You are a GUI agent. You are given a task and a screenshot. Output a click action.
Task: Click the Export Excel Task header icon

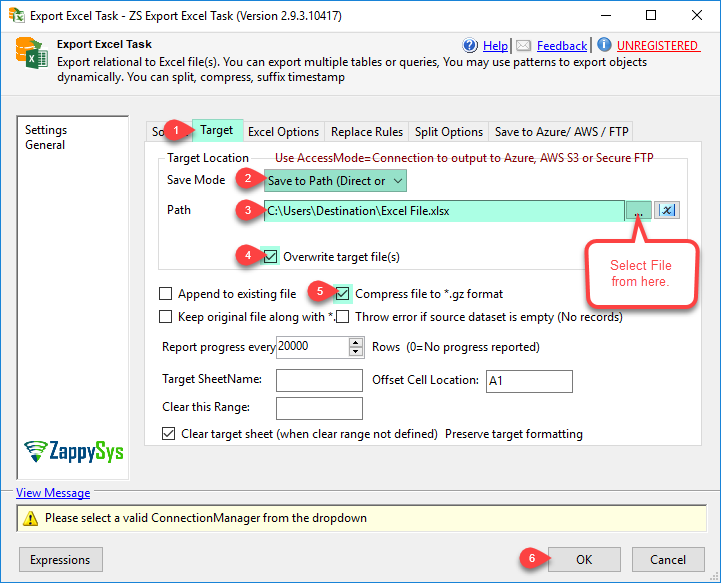coord(31,53)
